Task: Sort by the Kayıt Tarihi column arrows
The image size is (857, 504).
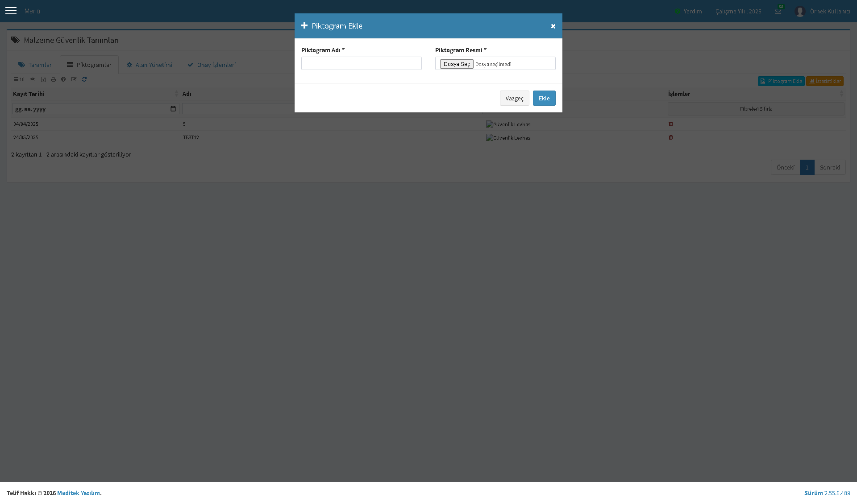Action: [176, 94]
